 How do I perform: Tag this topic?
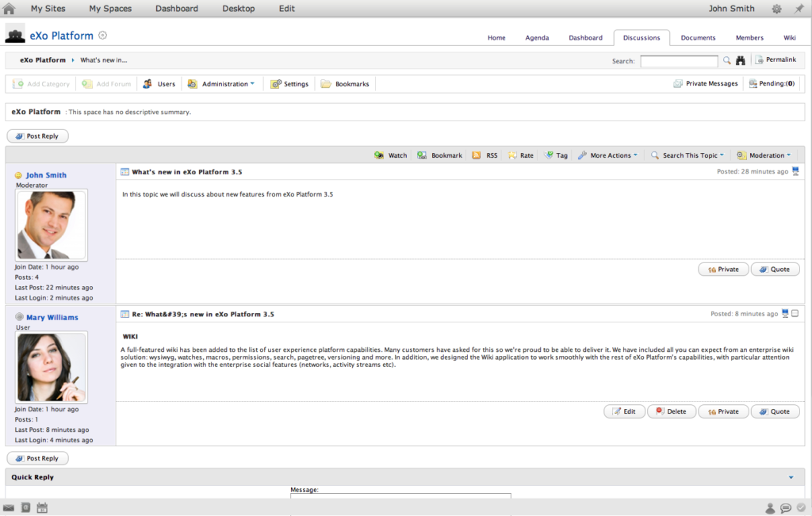[556, 155]
